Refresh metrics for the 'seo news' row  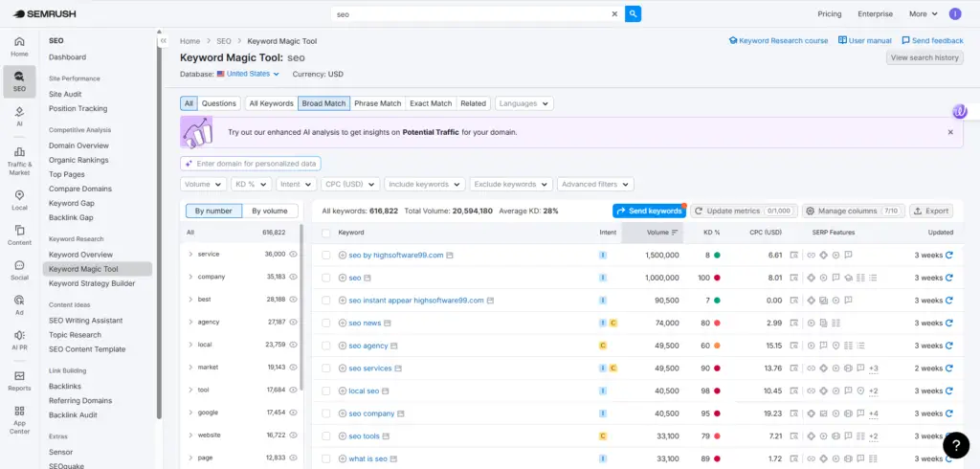[x=948, y=323]
